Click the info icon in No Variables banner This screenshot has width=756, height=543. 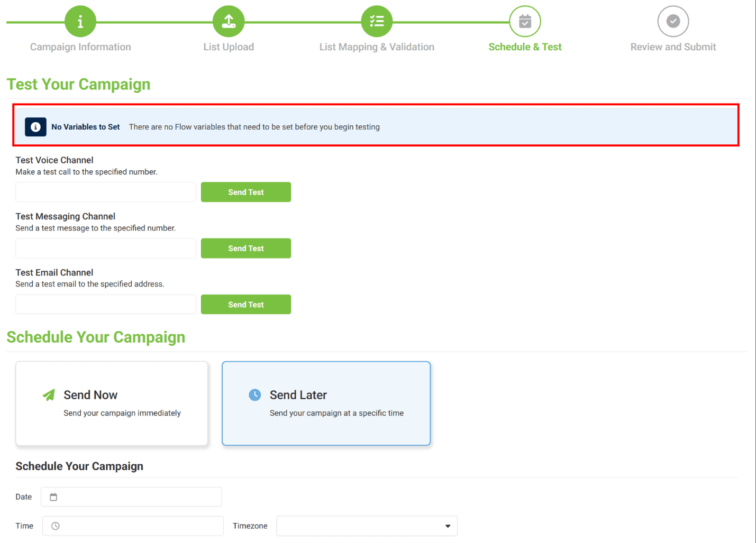[x=35, y=127]
